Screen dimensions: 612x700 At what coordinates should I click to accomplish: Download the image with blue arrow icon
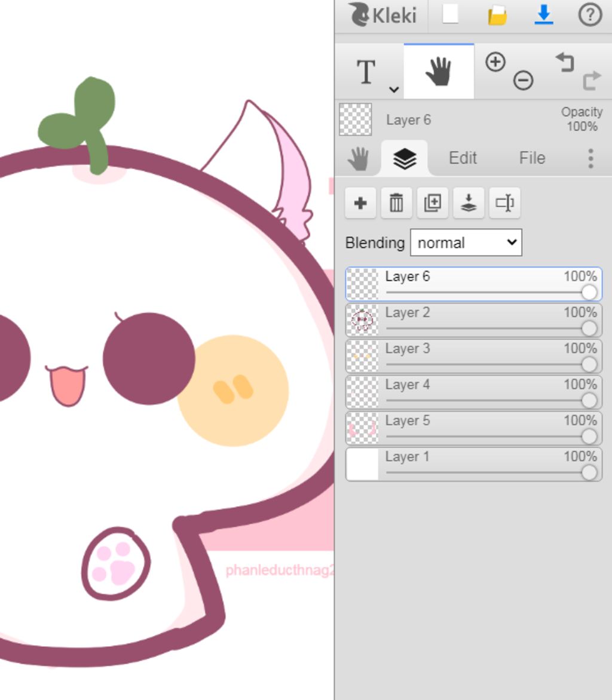click(544, 14)
